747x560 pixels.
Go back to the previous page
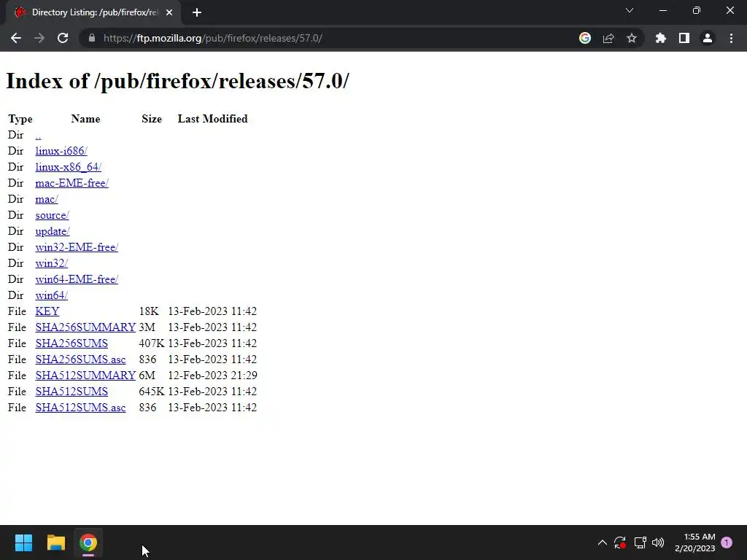16,38
